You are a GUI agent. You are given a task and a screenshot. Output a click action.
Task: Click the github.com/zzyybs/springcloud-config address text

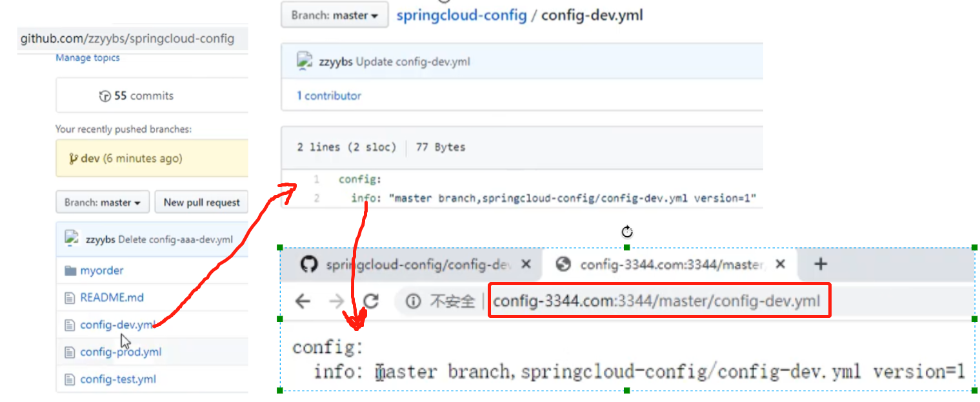click(x=127, y=39)
